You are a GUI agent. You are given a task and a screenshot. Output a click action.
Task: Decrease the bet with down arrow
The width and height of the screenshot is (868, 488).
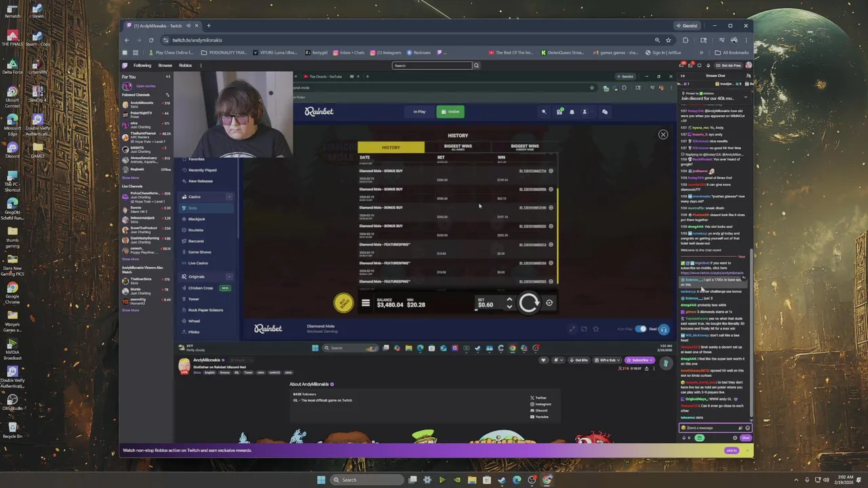[509, 306]
